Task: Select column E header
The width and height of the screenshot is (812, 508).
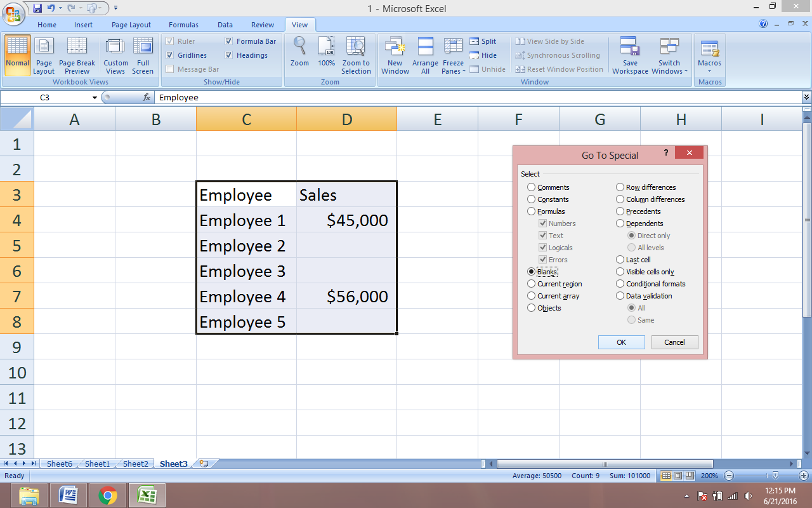Action: (437, 119)
